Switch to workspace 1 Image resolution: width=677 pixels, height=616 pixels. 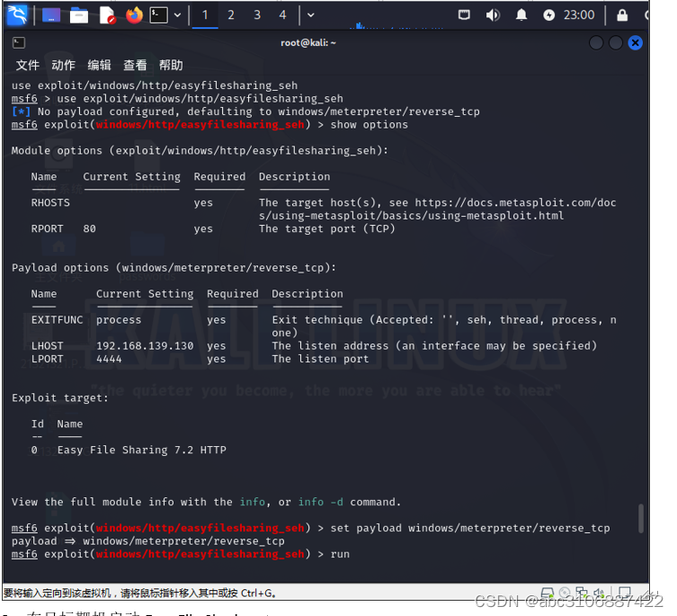coord(205,15)
